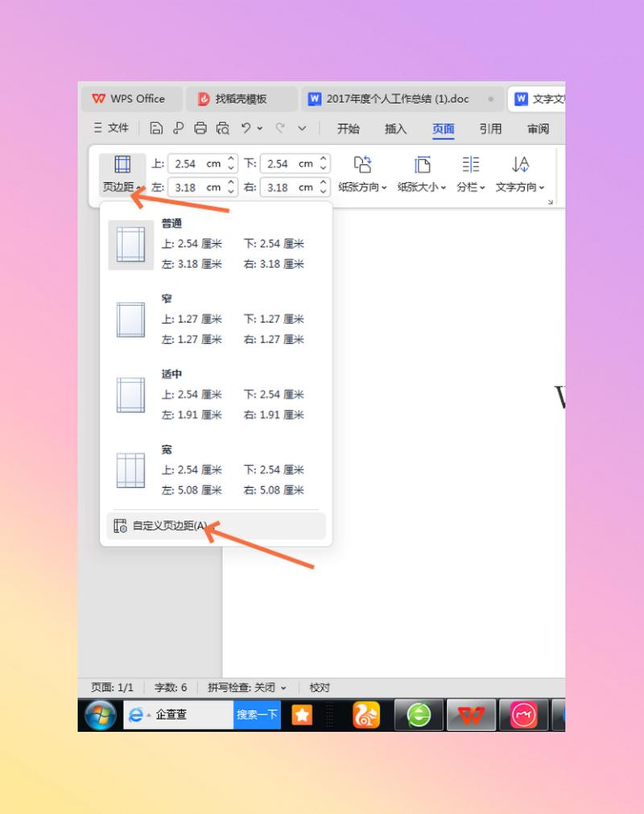
Task: Switch to the 开始 ribbon tab
Action: coord(349,129)
